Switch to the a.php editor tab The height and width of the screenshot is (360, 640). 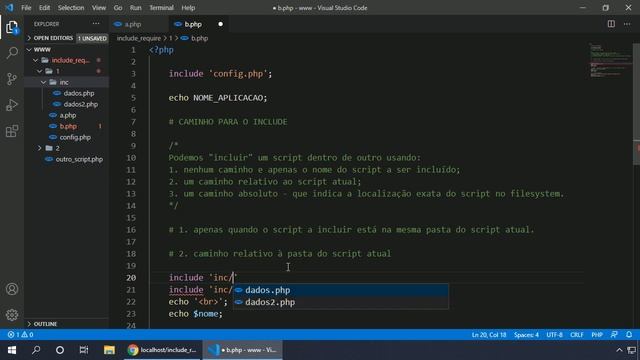coord(139,24)
